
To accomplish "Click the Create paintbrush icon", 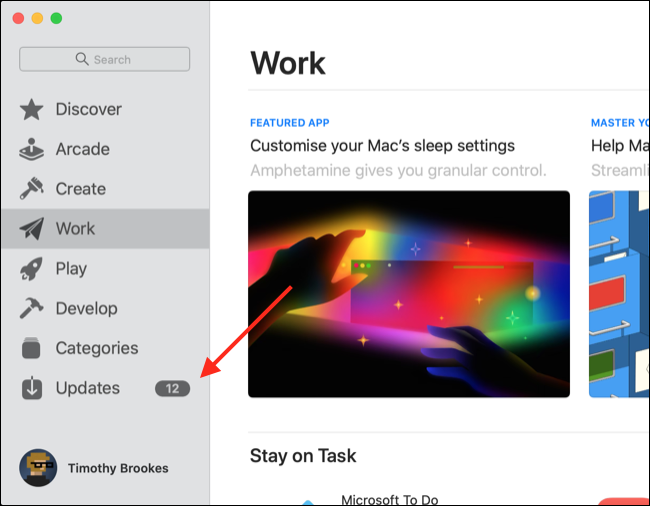I will [32, 189].
